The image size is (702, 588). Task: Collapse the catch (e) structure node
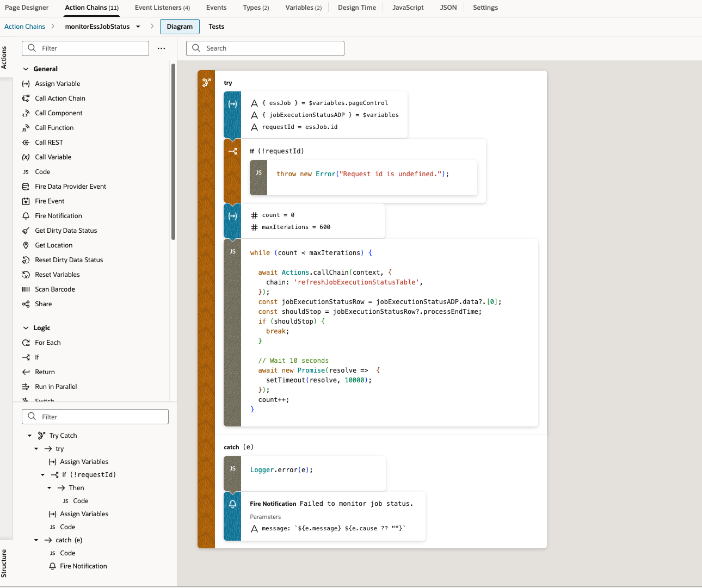(x=36, y=540)
